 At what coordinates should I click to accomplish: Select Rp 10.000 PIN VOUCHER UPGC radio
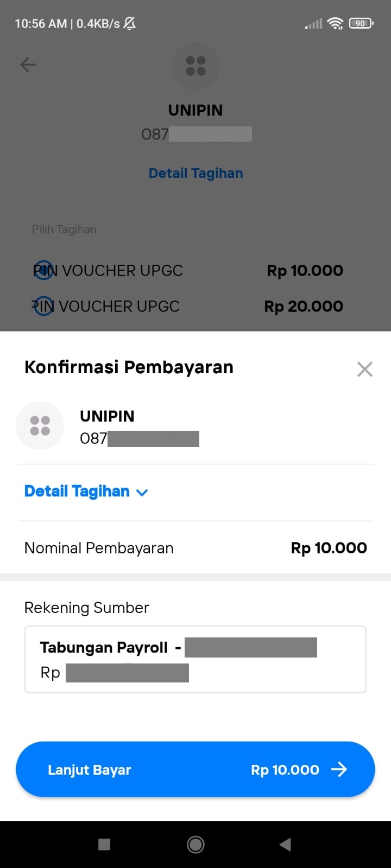coord(46,270)
